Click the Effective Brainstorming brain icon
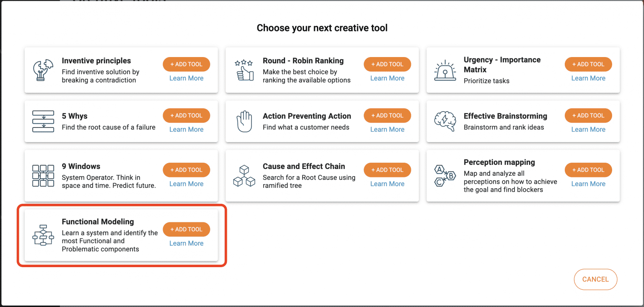This screenshot has height=307, width=644. pyautogui.click(x=445, y=121)
